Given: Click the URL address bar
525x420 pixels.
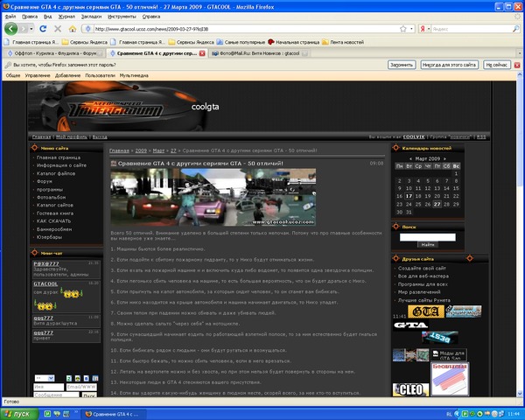Looking at the screenshot, I should tap(246, 29).
